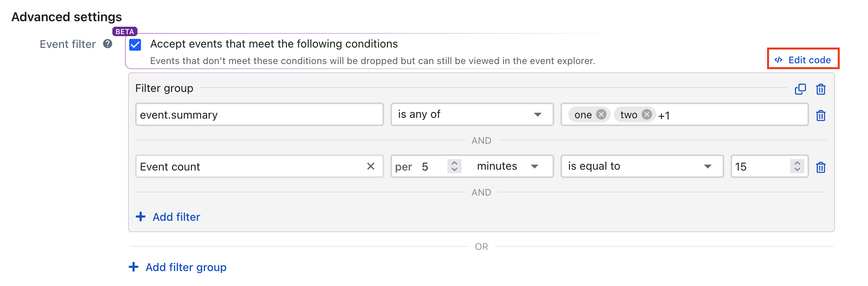The height and width of the screenshot is (286, 868).
Task: Click the Event filter help question mark icon
Action: point(108,44)
